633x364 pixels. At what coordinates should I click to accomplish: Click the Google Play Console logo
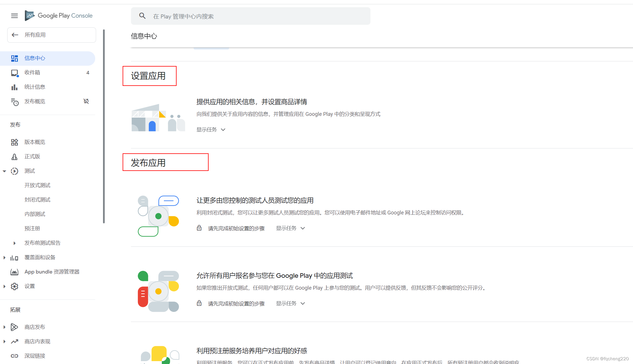[x=59, y=16]
